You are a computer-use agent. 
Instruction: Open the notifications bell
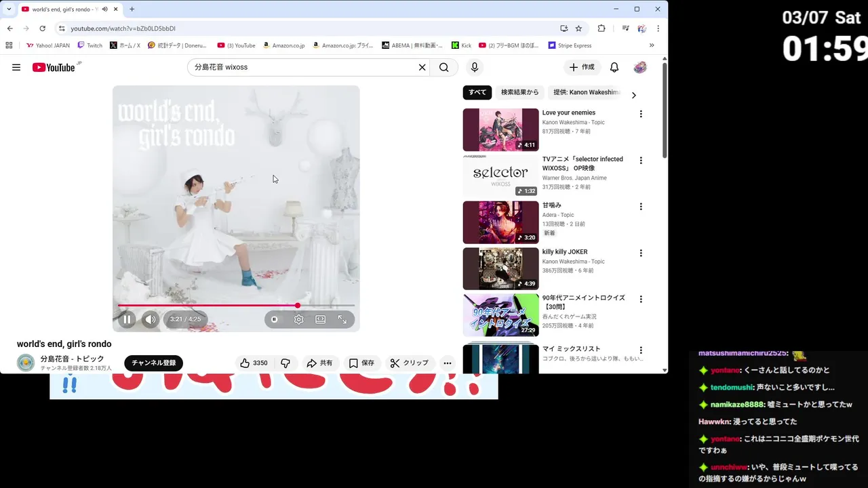(x=614, y=67)
